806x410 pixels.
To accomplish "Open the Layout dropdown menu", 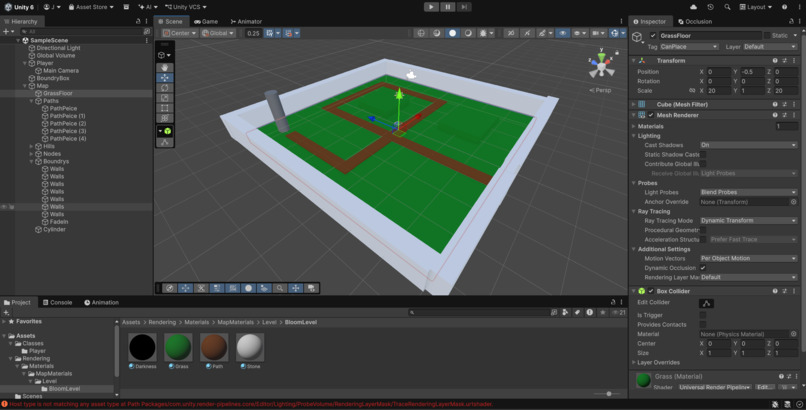I will 756,7.
